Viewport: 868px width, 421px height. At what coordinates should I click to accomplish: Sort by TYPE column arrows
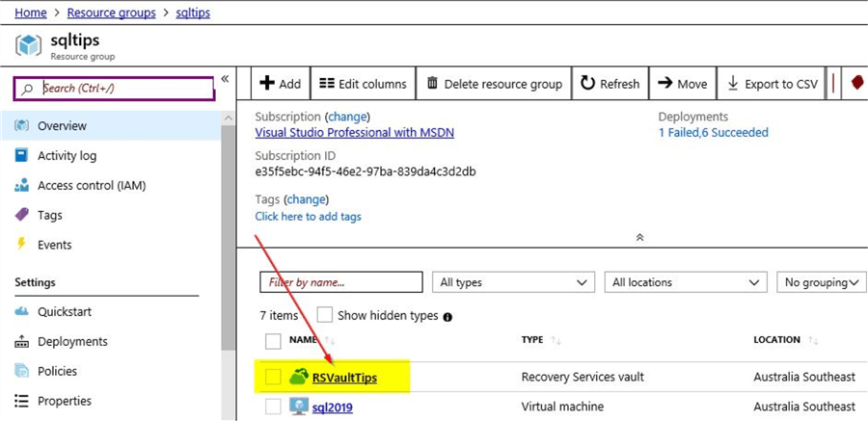556,341
